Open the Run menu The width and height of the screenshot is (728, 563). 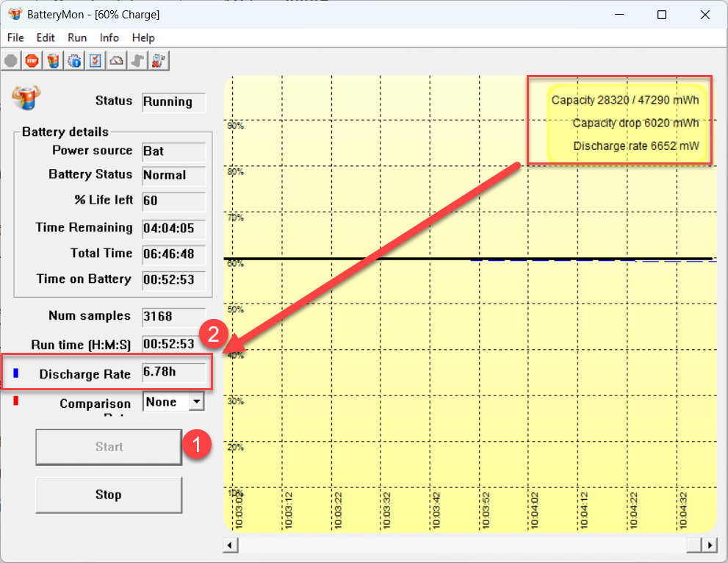(x=77, y=37)
